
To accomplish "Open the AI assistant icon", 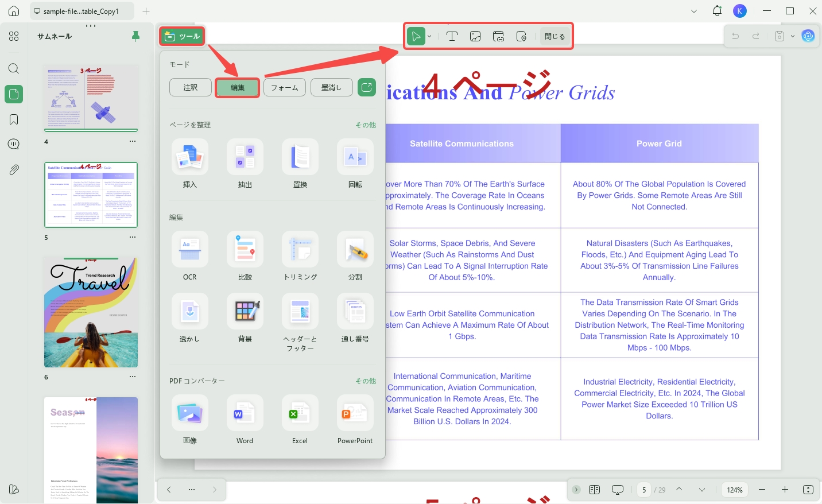I will [808, 36].
